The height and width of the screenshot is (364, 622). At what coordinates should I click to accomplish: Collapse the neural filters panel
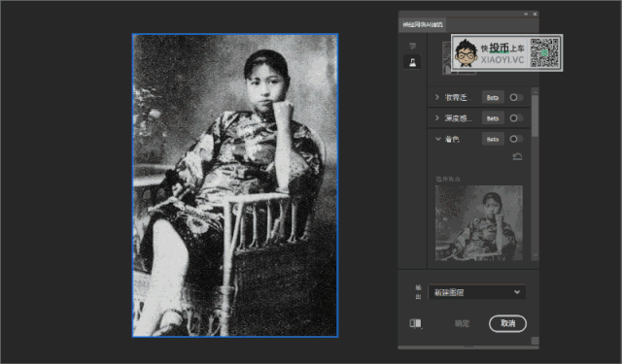pyautogui.click(x=526, y=14)
